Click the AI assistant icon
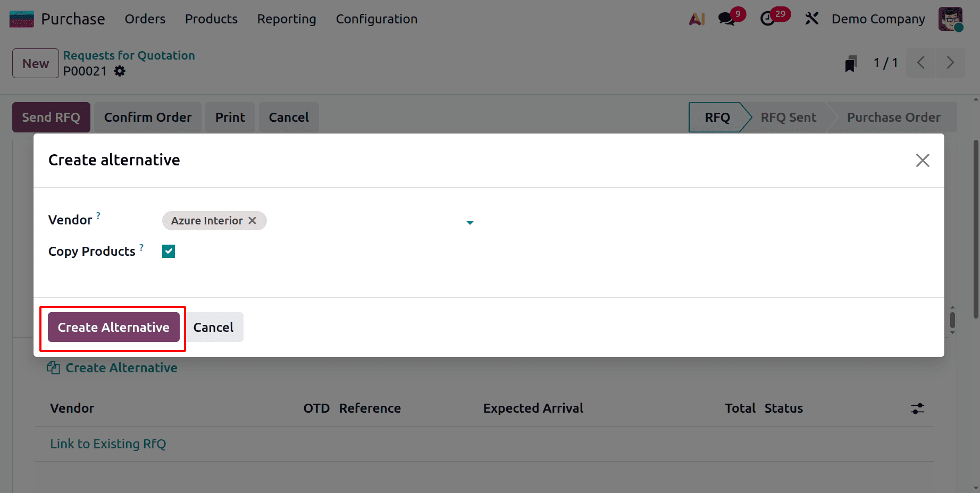 coord(697,18)
